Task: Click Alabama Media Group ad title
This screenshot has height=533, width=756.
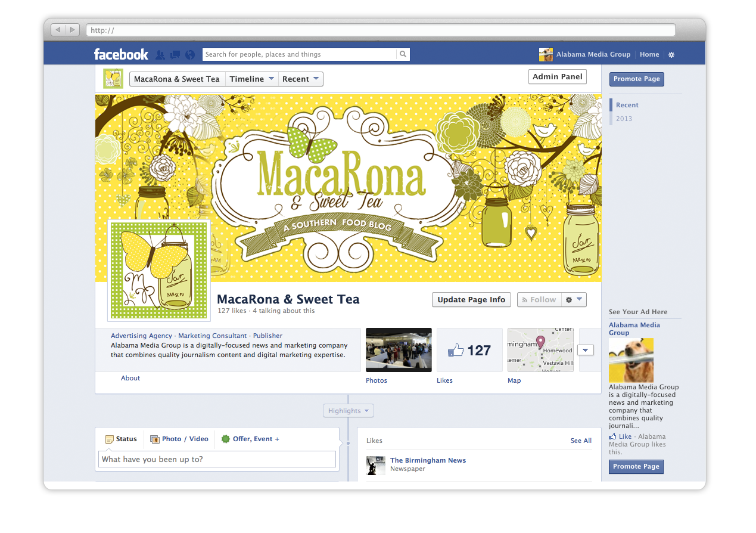Action: [x=634, y=329]
